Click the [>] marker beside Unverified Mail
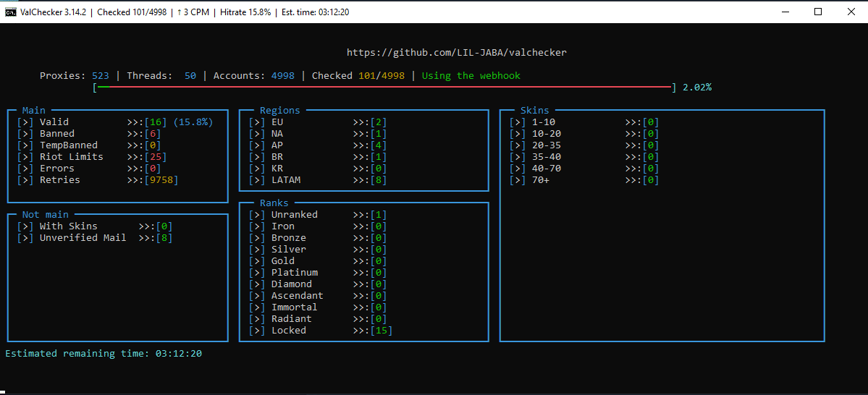 pos(25,238)
